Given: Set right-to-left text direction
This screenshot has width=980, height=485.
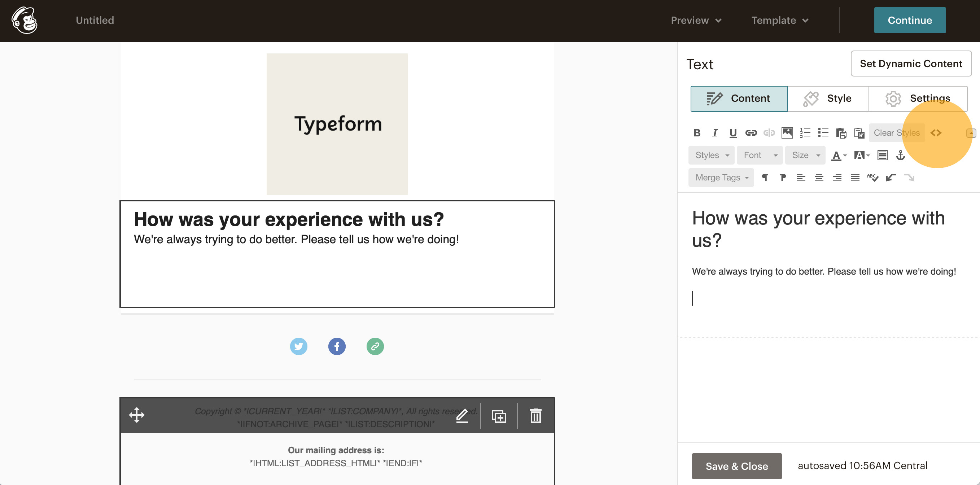Looking at the screenshot, I should (x=783, y=178).
